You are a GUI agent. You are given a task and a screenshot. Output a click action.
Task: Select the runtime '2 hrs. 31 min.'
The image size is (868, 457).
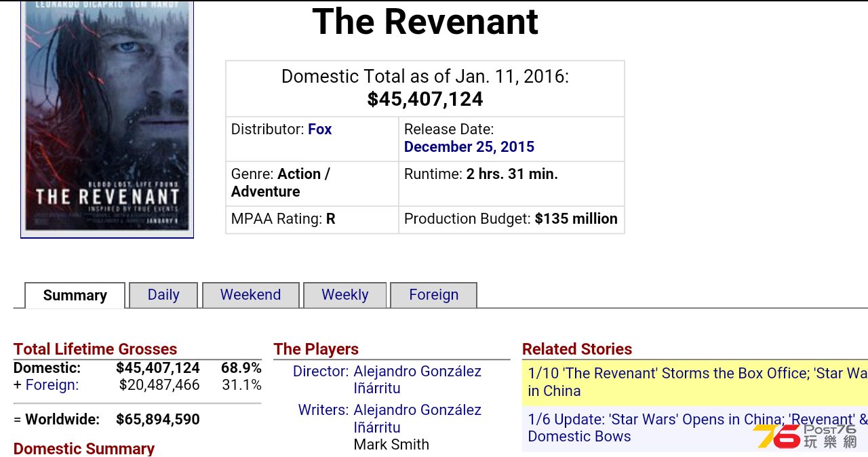(512, 174)
